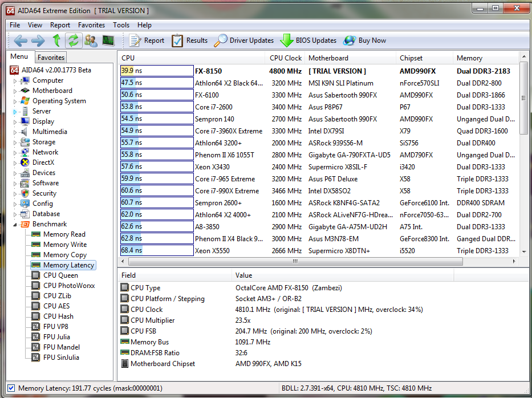Viewport: 532px width, 398px height.
Task: Click the Forward arrow toolbar icon
Action: pyautogui.click(x=38, y=40)
